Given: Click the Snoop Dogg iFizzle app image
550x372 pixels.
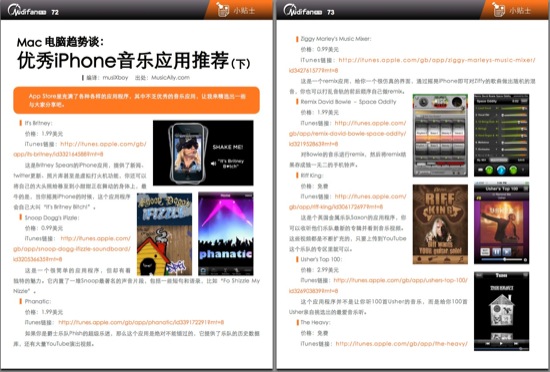Looking at the screenshot, I should (x=165, y=234).
